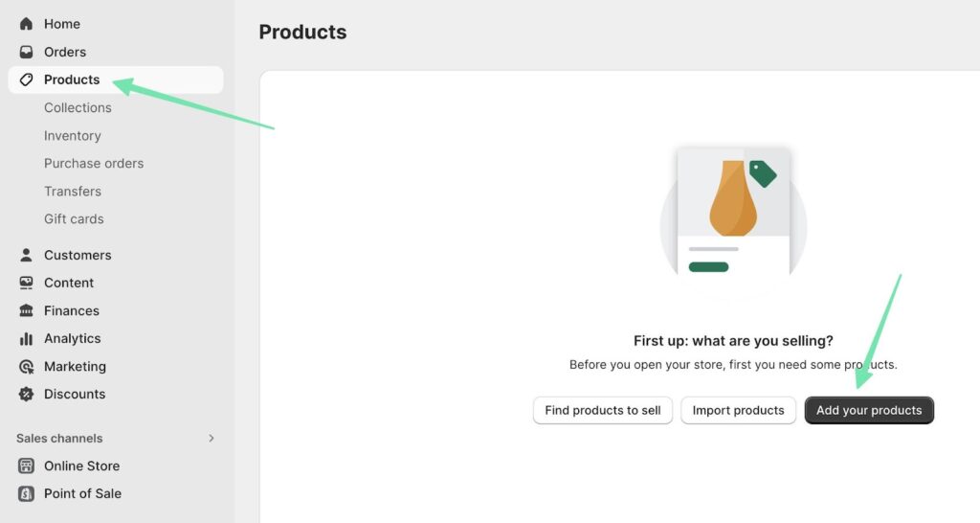980x523 pixels.
Task: Click the Content icon in sidebar
Action: click(26, 283)
